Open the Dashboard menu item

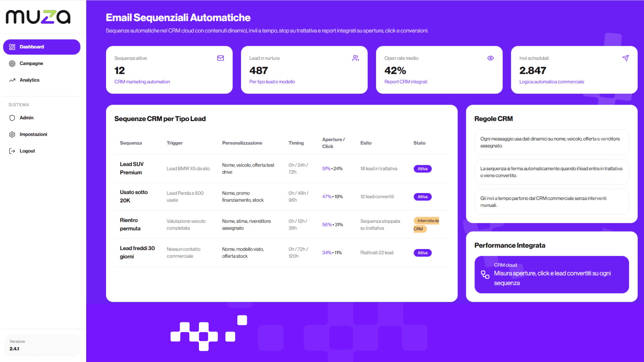tap(42, 47)
